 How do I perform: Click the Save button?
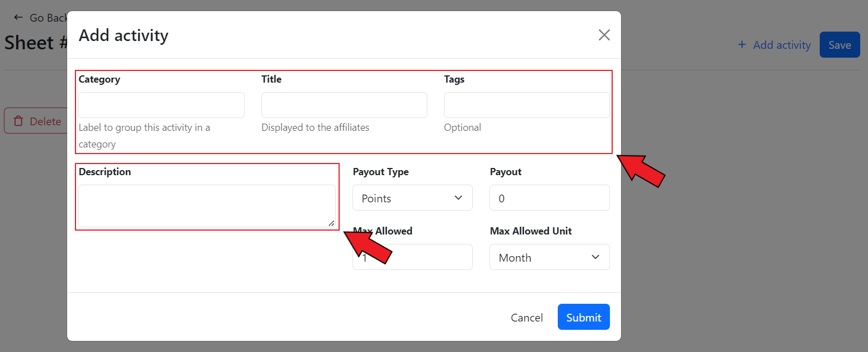click(839, 45)
